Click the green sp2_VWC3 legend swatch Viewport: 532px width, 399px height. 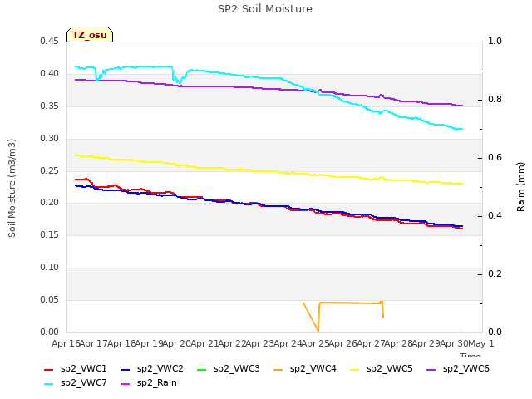(202, 369)
